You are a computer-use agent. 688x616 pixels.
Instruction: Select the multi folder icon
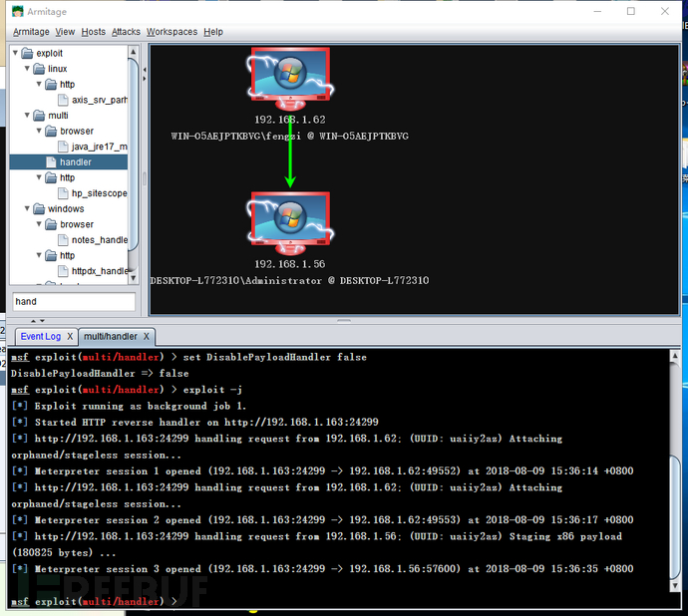tap(39, 116)
